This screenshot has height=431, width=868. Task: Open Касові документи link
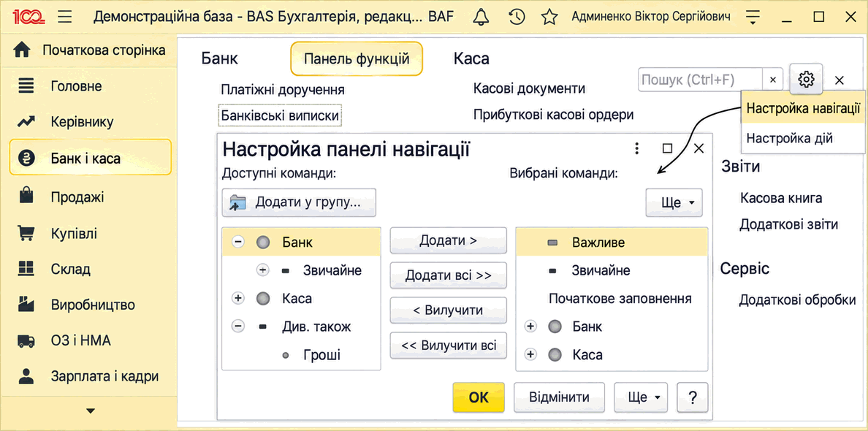point(529,88)
